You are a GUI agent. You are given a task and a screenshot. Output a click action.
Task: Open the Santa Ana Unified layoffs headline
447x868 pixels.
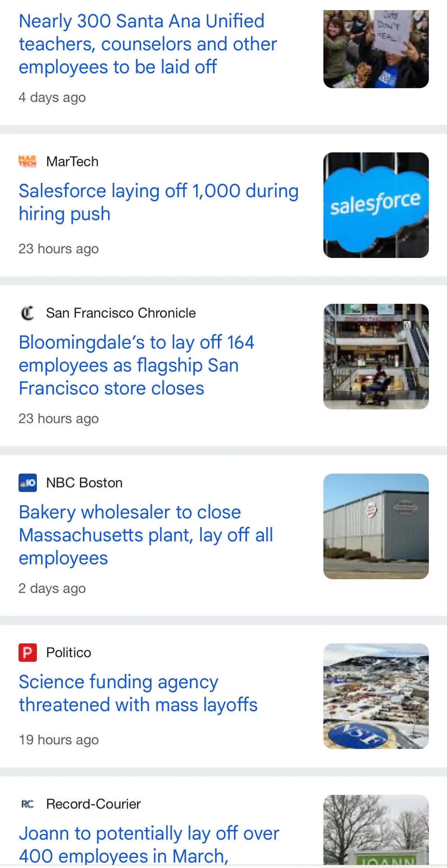(148, 44)
